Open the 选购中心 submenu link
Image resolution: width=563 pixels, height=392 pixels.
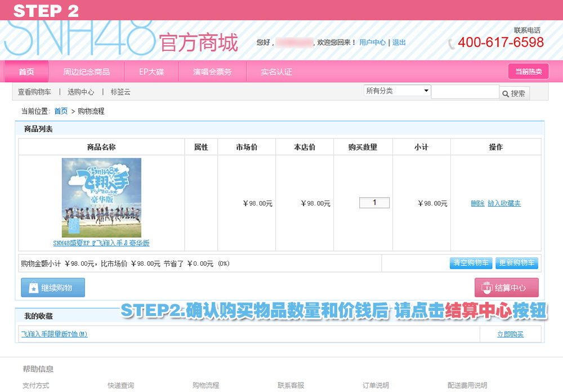pos(81,92)
